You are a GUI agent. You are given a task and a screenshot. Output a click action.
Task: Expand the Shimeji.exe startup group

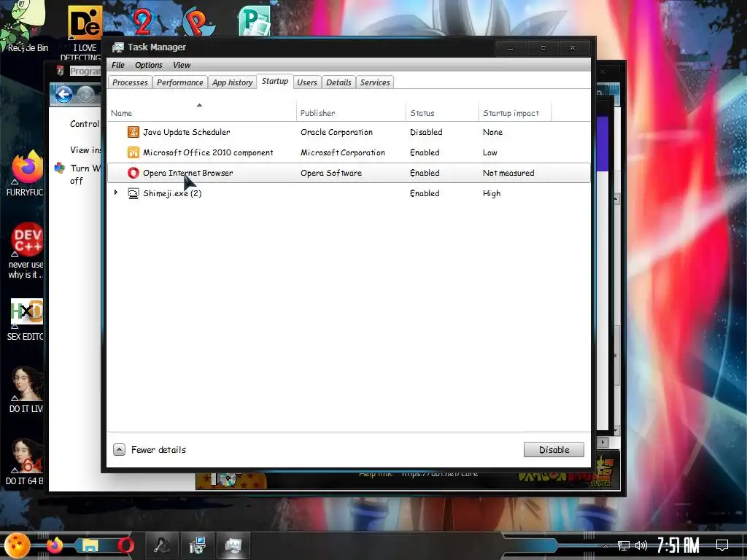click(x=116, y=192)
